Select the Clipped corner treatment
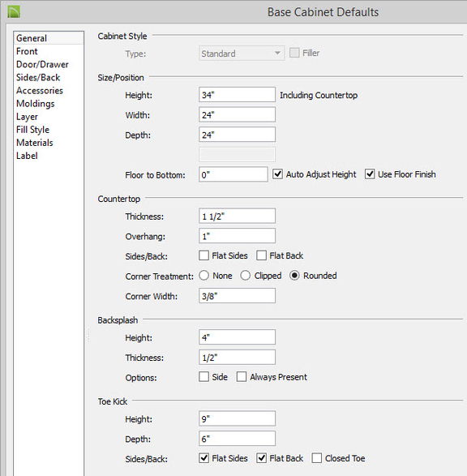This screenshot has height=476, width=467. point(245,276)
